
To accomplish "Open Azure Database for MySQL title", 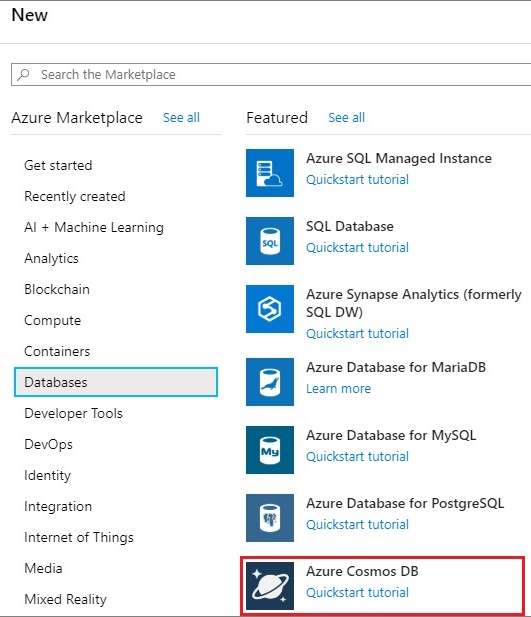I will [x=391, y=435].
